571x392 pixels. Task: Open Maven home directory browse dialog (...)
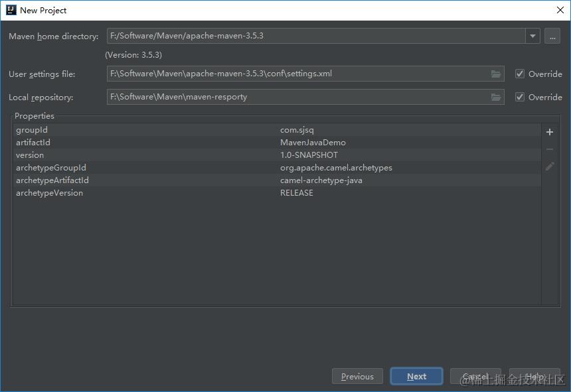click(x=552, y=36)
